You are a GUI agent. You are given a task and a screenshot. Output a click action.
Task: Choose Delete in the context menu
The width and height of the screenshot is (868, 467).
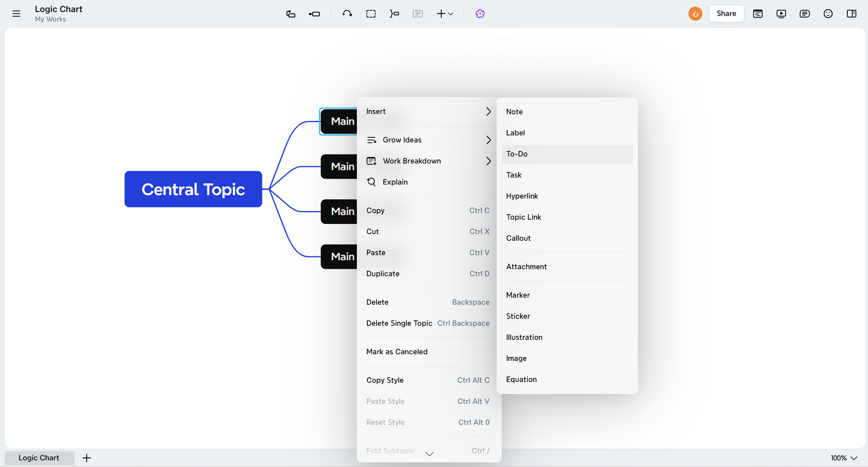tap(429, 302)
